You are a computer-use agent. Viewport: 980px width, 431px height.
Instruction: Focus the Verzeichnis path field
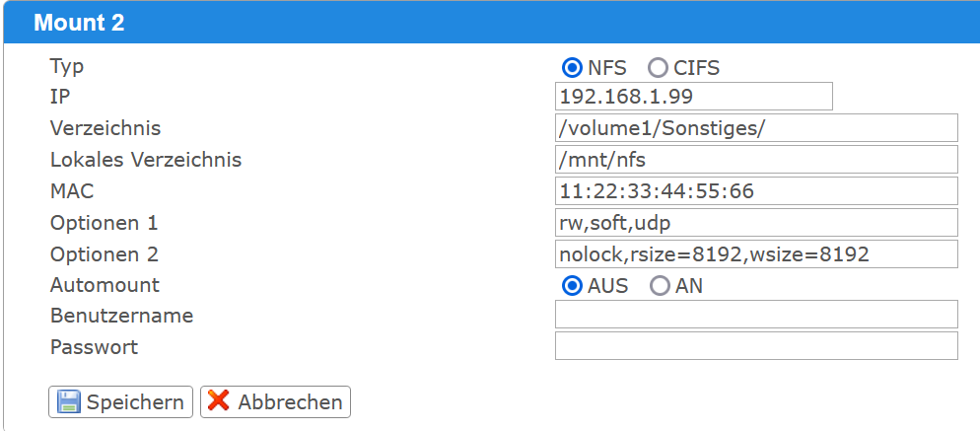(x=756, y=128)
